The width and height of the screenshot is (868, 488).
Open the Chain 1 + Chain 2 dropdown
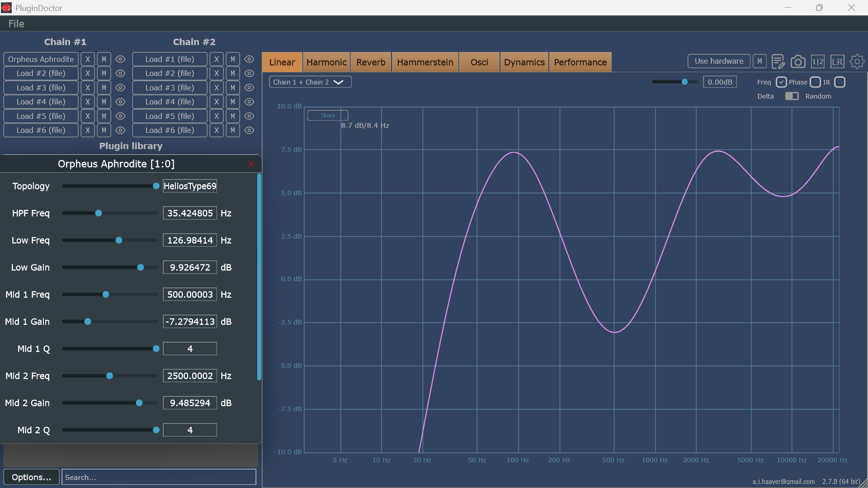[310, 82]
